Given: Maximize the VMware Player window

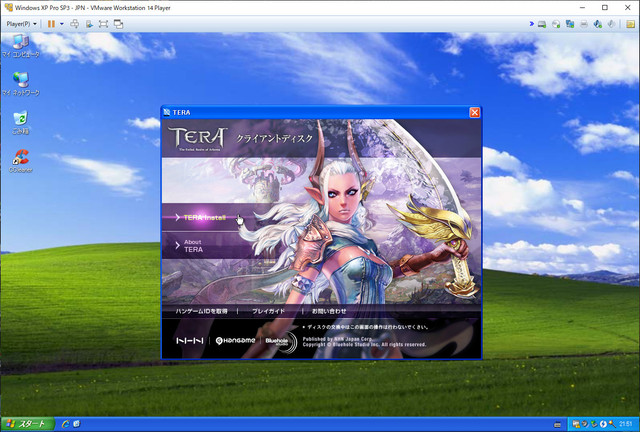Looking at the screenshot, I should coord(605,7).
